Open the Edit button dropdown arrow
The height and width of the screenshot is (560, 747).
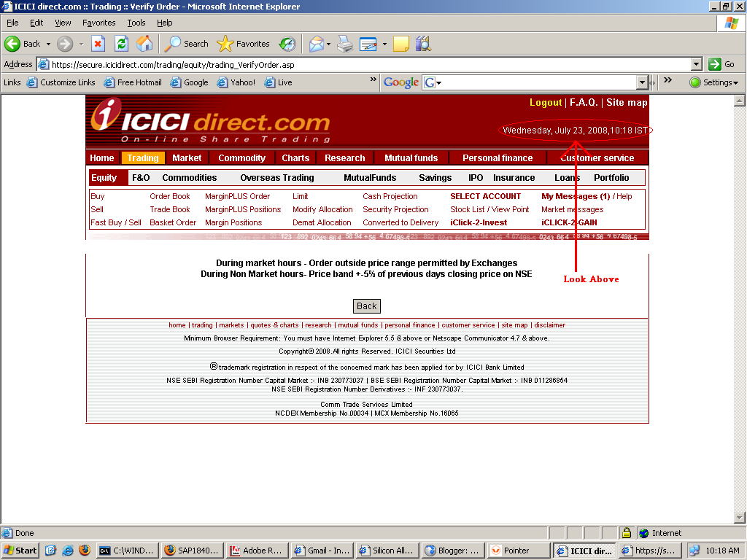(x=384, y=44)
